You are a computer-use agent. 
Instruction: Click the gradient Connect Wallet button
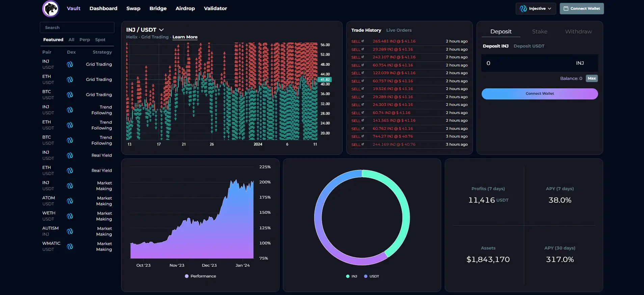[539, 94]
